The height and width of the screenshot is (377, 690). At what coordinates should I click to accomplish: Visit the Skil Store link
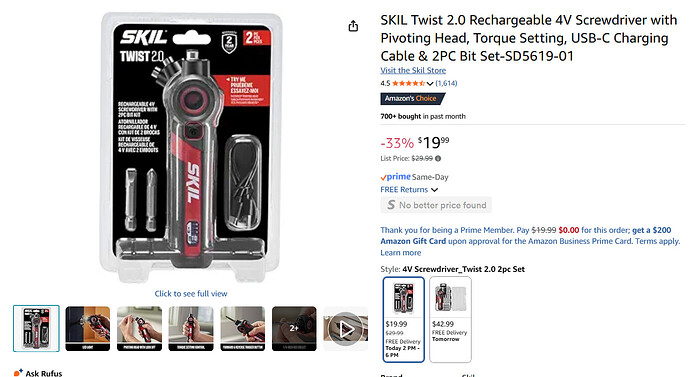coord(413,70)
